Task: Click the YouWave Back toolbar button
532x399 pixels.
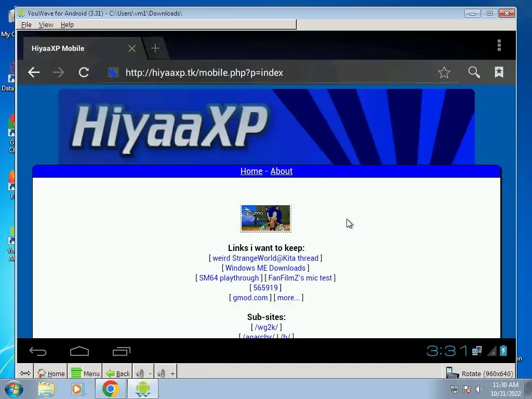Action: pos(118,373)
